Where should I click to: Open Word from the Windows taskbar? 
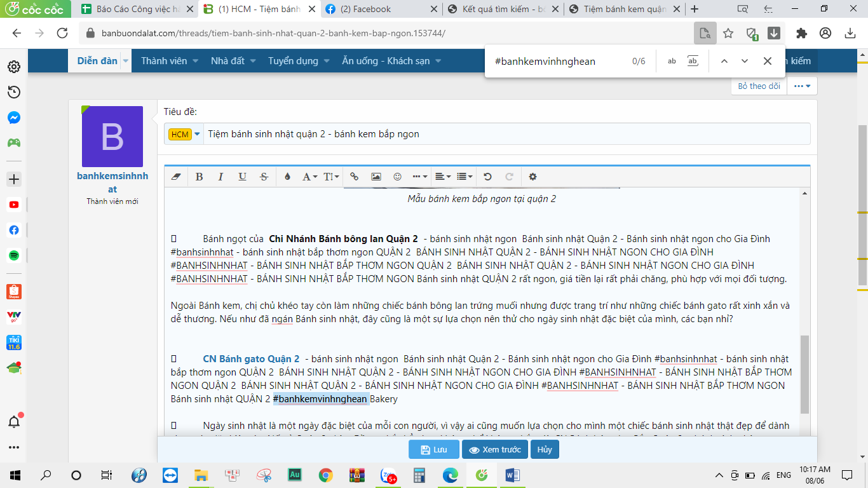pos(513,475)
